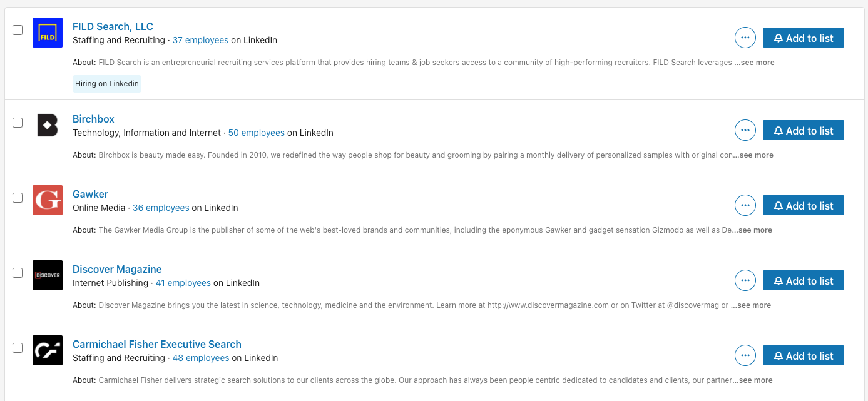Click the Hiring on Linkedin tag

click(x=107, y=84)
